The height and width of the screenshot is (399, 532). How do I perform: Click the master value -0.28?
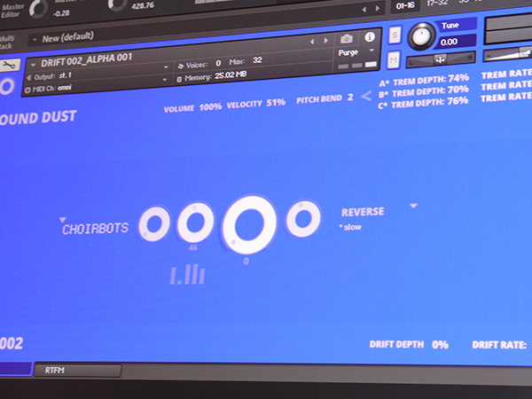[x=61, y=13]
